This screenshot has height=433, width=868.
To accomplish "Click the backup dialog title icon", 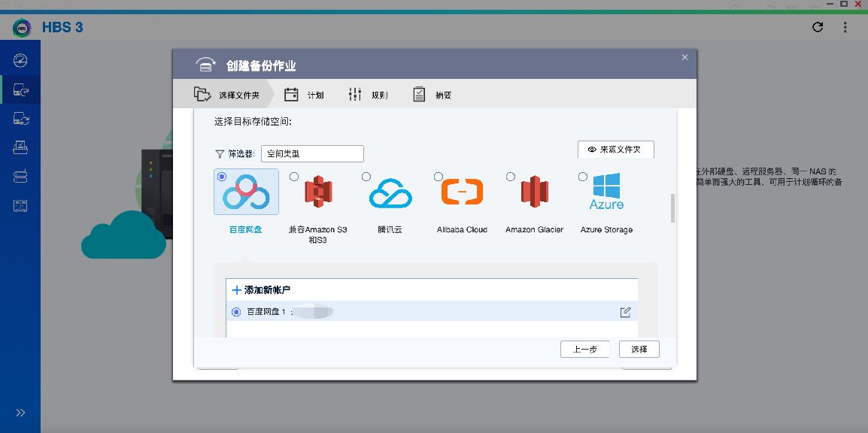I will pos(206,65).
